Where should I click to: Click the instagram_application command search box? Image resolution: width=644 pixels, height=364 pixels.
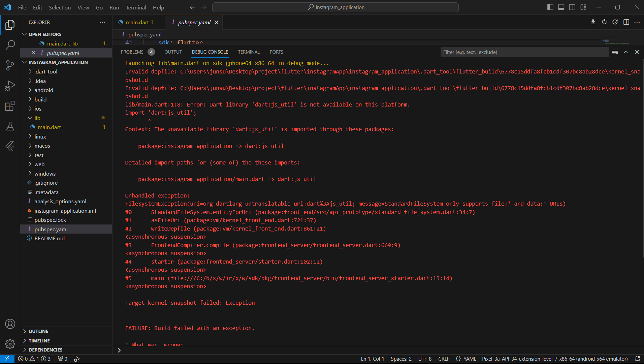(335, 7)
